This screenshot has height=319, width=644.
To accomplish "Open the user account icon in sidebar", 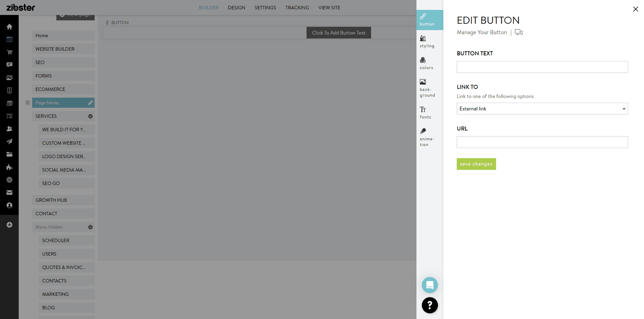I will point(9,206).
